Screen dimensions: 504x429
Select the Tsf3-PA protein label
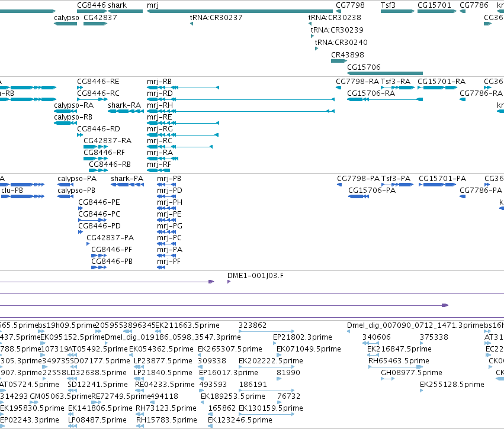[396, 179]
